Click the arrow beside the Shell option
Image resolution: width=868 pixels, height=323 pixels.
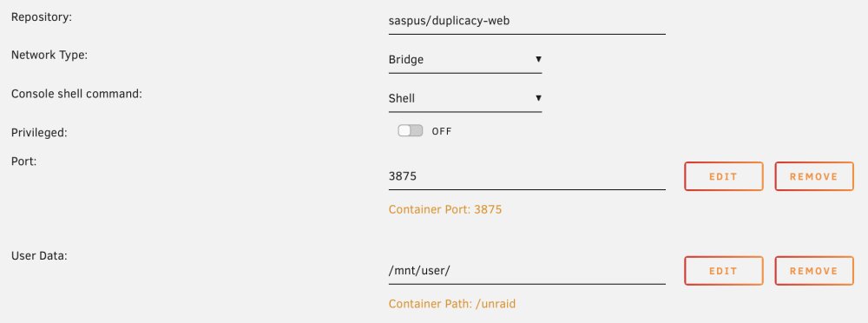pyautogui.click(x=538, y=98)
